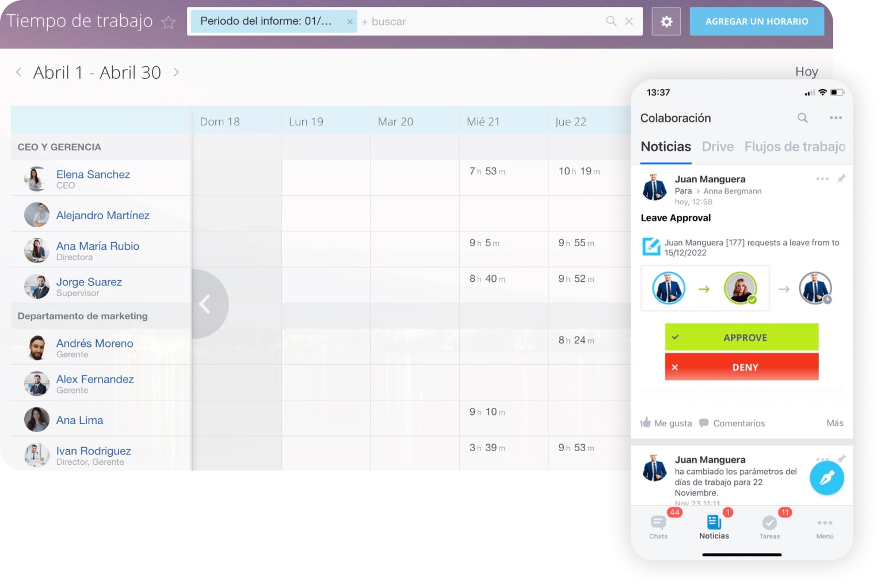
Task: Tap the search icon in Colaboración header
Action: 802,118
